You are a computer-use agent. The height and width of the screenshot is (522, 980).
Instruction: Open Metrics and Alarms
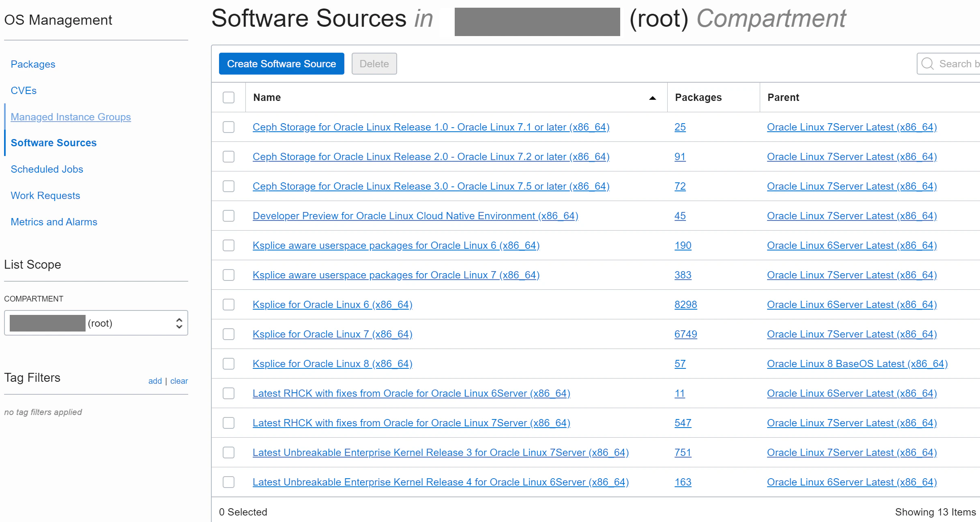pyautogui.click(x=54, y=222)
